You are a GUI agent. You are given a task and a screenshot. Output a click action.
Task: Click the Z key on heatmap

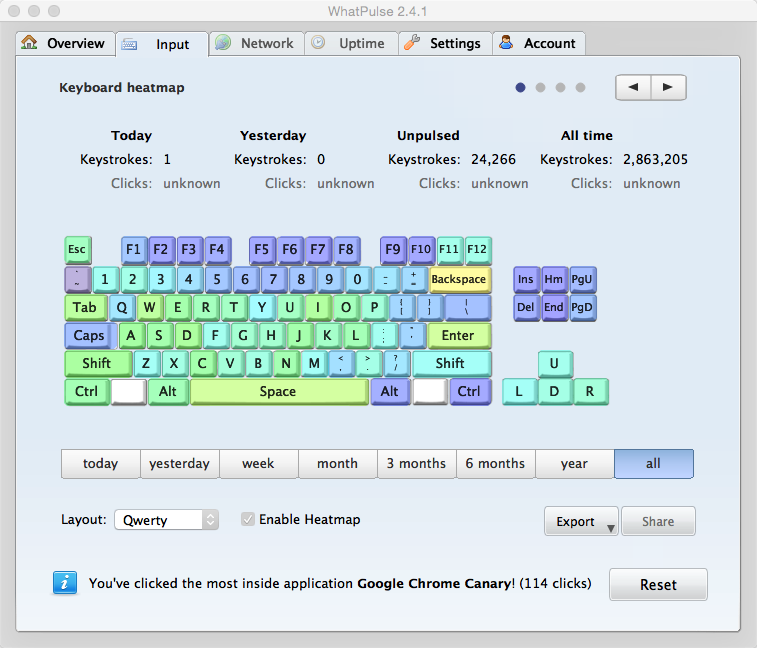click(x=146, y=364)
